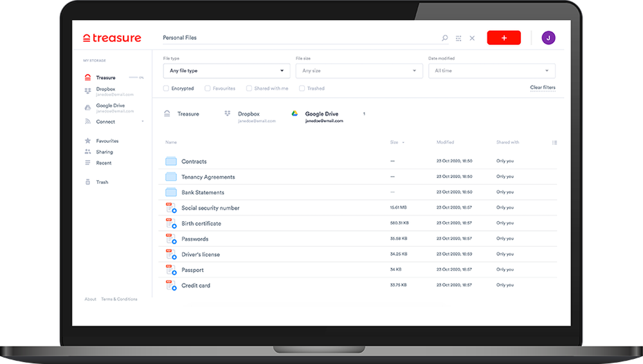643x364 pixels.
Task: Select the Birth certificate file
Action: pos(358,223)
